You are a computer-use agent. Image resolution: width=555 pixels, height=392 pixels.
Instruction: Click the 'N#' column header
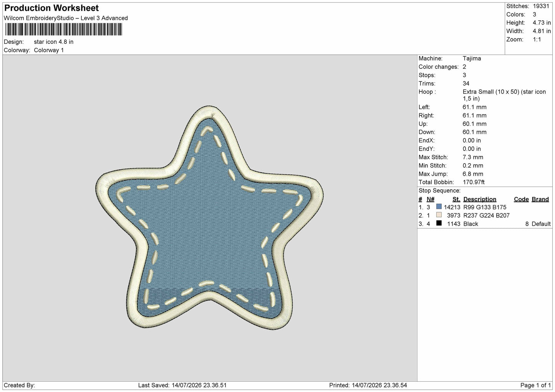[431, 199]
